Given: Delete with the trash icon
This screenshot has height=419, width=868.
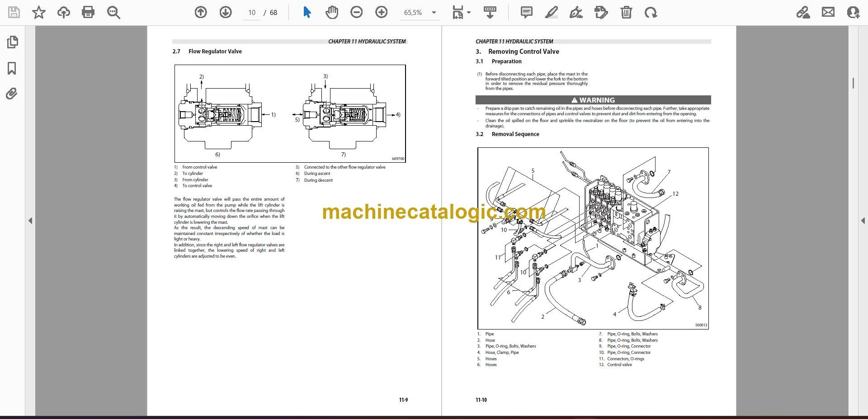Looking at the screenshot, I should coord(626,13).
